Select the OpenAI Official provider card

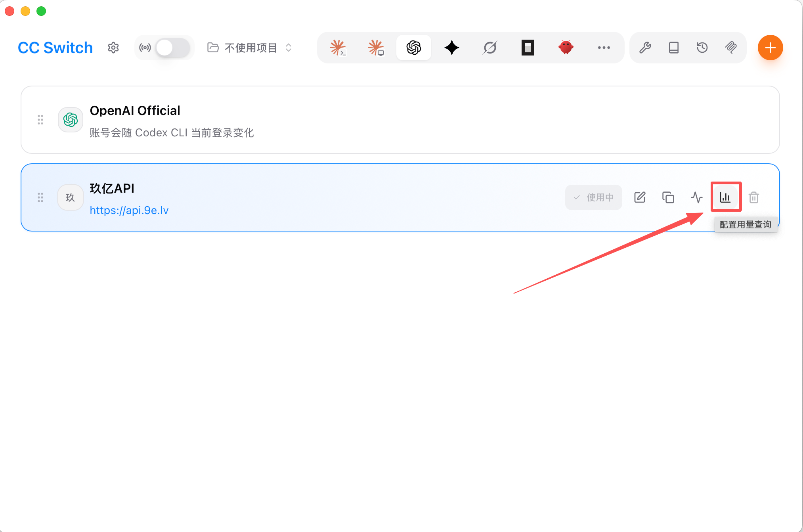coord(400,120)
